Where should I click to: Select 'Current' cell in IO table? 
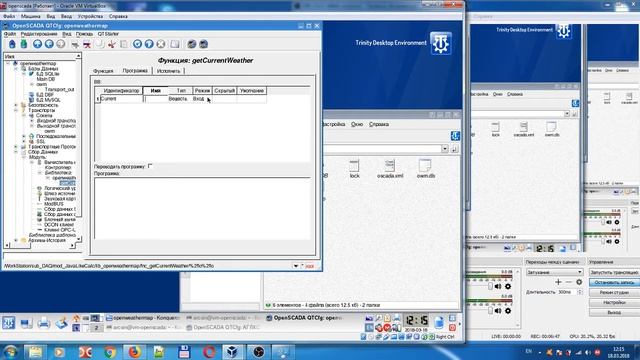pyautogui.click(x=121, y=99)
